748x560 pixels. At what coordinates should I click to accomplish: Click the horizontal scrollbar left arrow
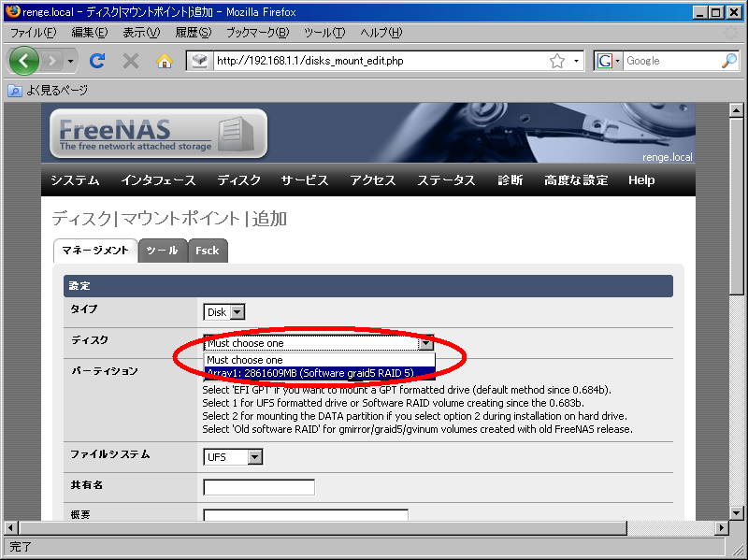pos(11,528)
